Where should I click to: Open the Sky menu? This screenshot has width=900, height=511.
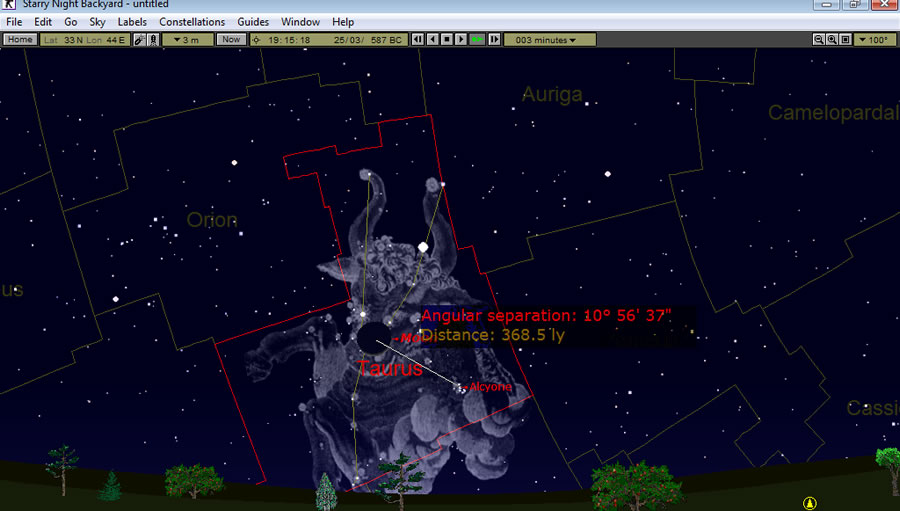tap(97, 22)
